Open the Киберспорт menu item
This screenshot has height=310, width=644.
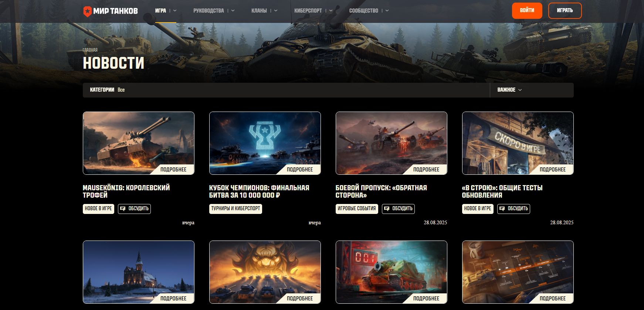[x=308, y=11]
